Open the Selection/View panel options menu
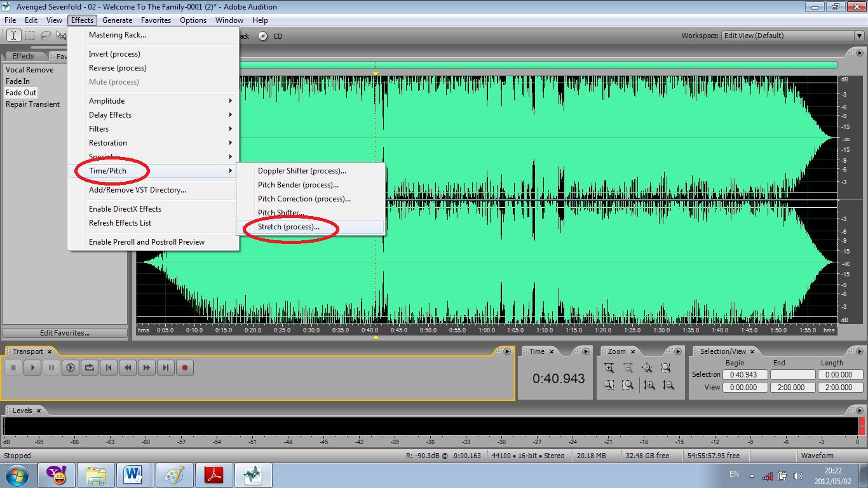This screenshot has height=488, width=868. tap(860, 351)
